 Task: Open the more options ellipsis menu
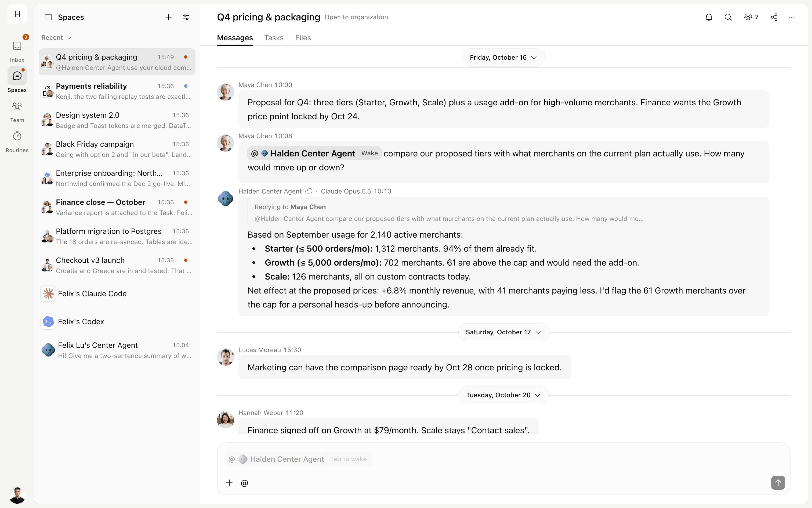792,17
